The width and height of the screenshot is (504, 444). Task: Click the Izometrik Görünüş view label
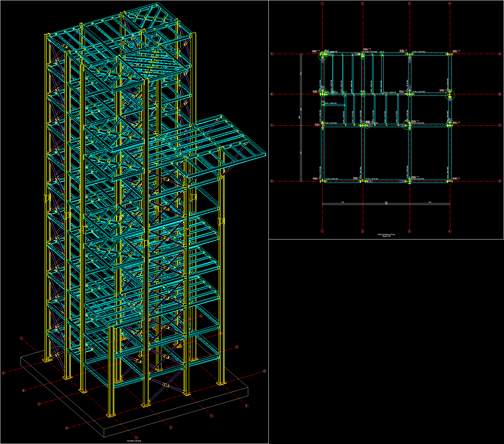click(x=134, y=440)
